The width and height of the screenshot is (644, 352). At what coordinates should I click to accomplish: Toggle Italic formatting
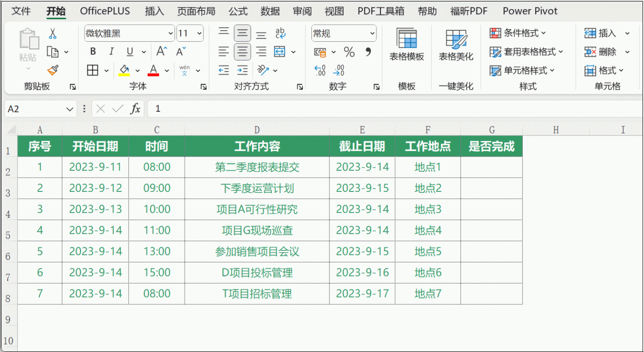(x=111, y=52)
